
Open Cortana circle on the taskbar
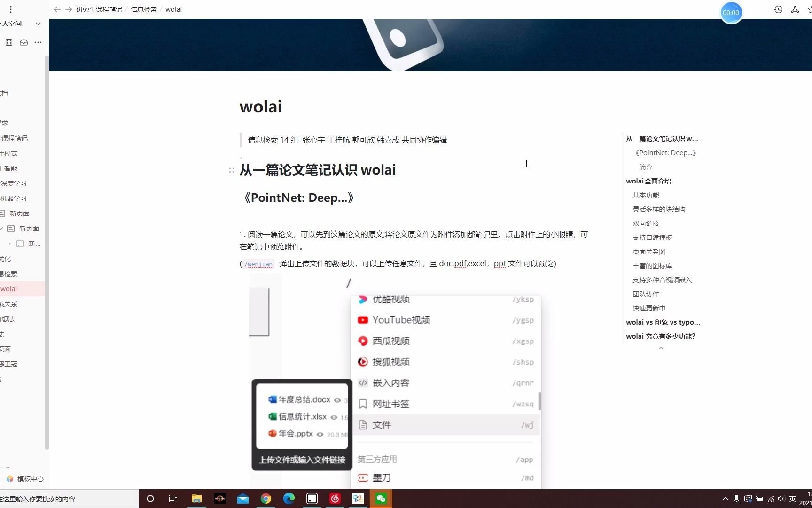tap(150, 499)
